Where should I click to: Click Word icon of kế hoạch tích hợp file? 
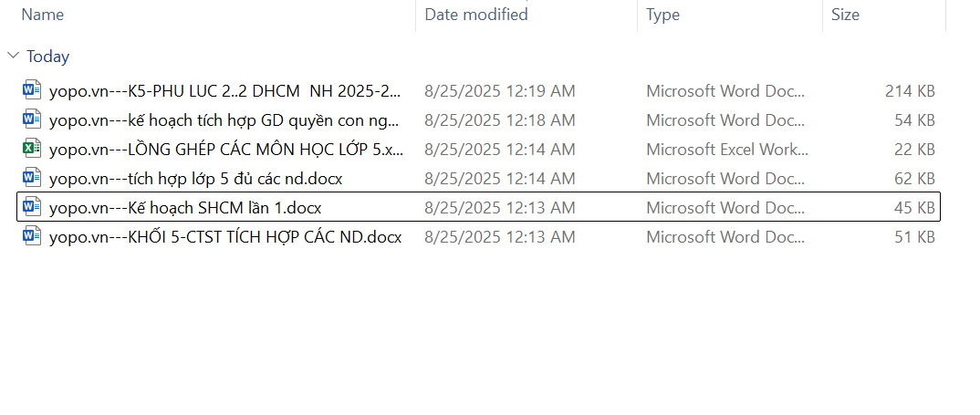point(32,119)
